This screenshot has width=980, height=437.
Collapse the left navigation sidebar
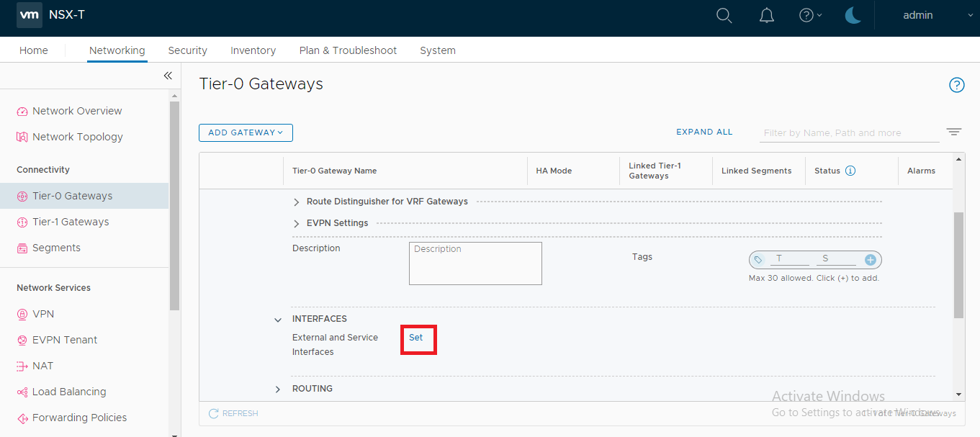168,76
